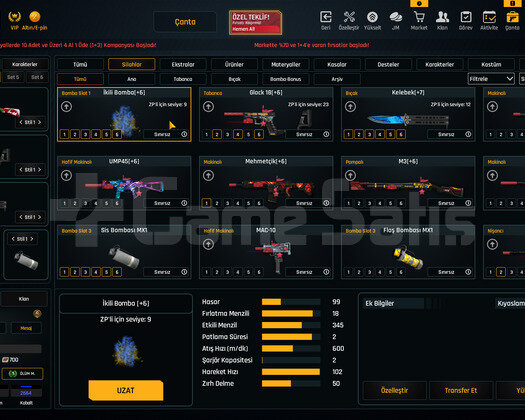Select the Arşiv sub-tab
Viewport: 525px width, 420px height.
click(x=337, y=79)
